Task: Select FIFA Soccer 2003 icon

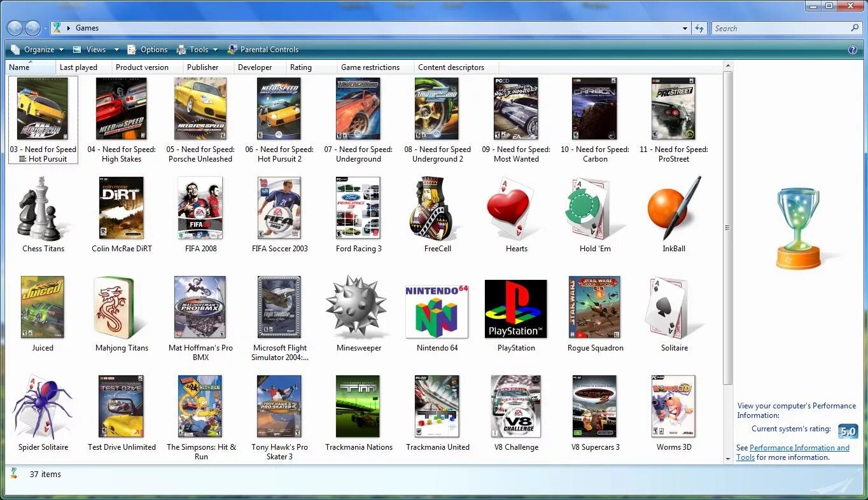Action: click(x=279, y=208)
